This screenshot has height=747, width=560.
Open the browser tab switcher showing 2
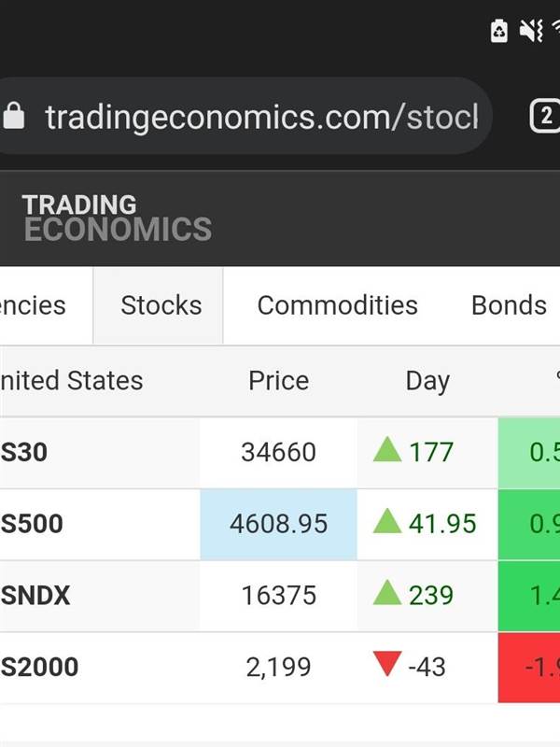tap(545, 116)
